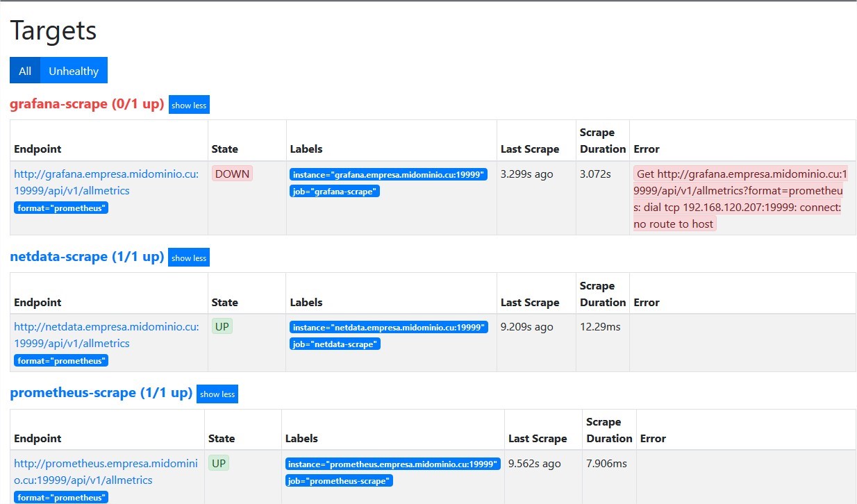This screenshot has height=504, width=857.
Task: Click the 9.209s ago last scrape value
Action: point(527,327)
